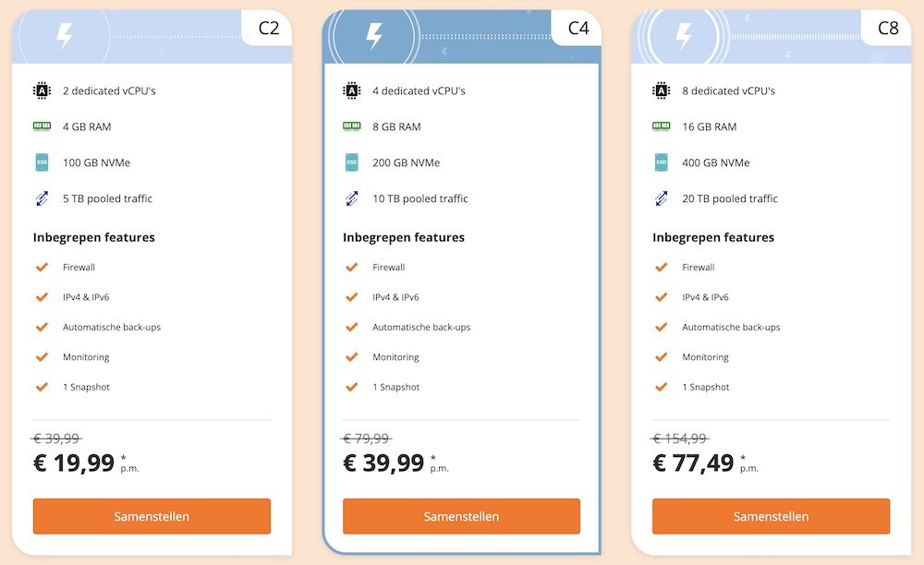Click the lightning bolt icon on C2 plan
Screen dimensions: 924x565
pos(64,36)
